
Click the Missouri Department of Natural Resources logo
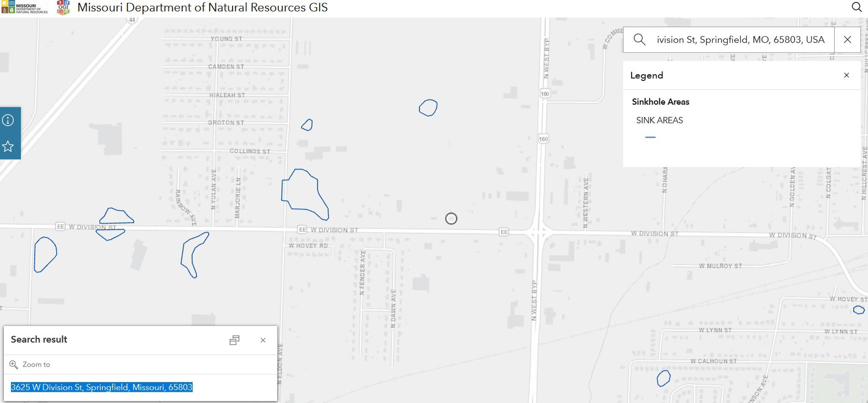tap(25, 8)
